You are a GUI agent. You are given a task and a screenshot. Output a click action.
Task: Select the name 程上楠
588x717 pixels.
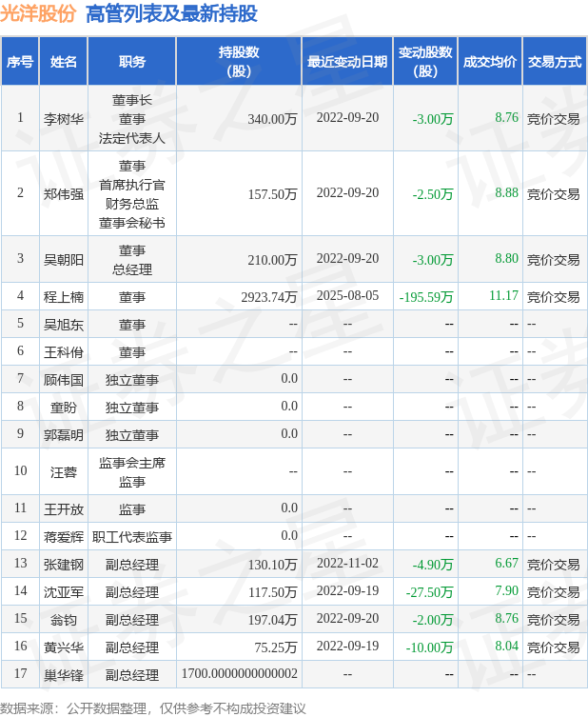tap(64, 297)
